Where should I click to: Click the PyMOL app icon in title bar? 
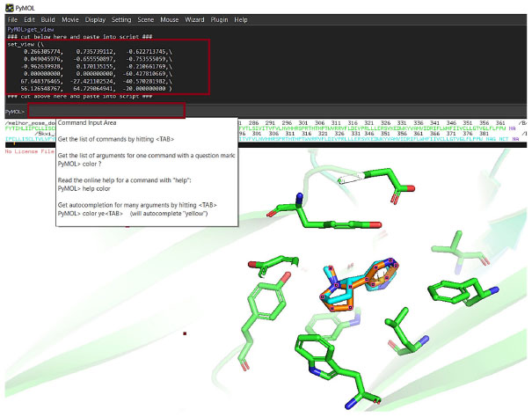coord(7,6)
